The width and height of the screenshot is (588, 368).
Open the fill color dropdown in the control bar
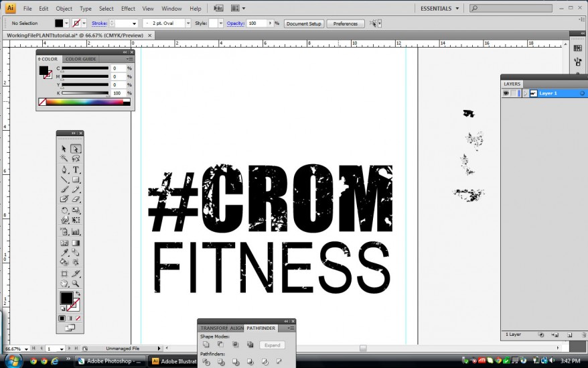[x=66, y=23]
